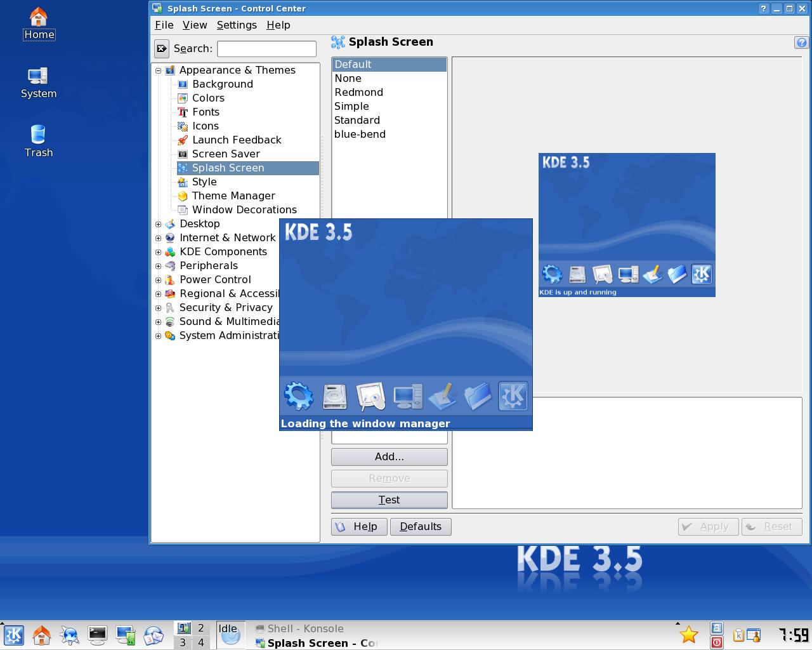The height and width of the screenshot is (650, 812).
Task: Select the Colors module in the tree
Action: click(x=208, y=98)
